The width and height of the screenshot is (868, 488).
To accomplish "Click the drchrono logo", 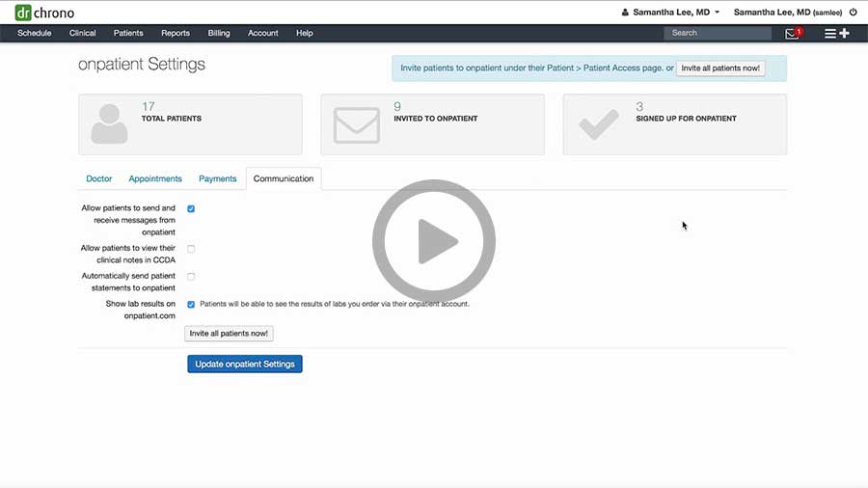I will (44, 13).
